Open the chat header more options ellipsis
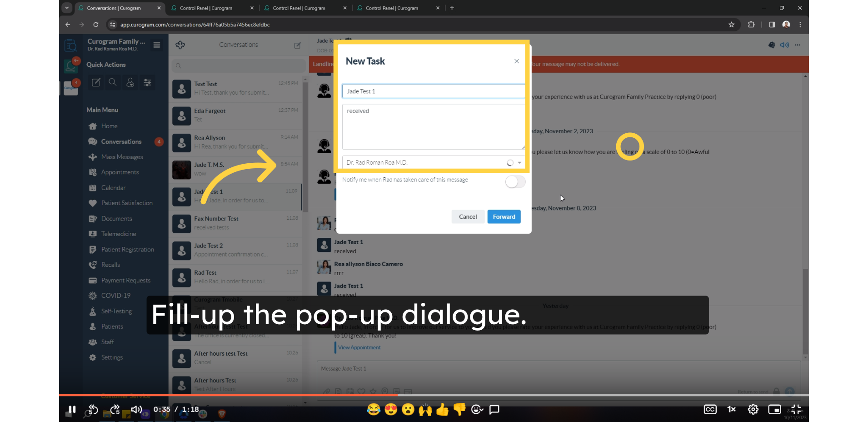Viewport: 868px width, 422px height. coord(797,45)
